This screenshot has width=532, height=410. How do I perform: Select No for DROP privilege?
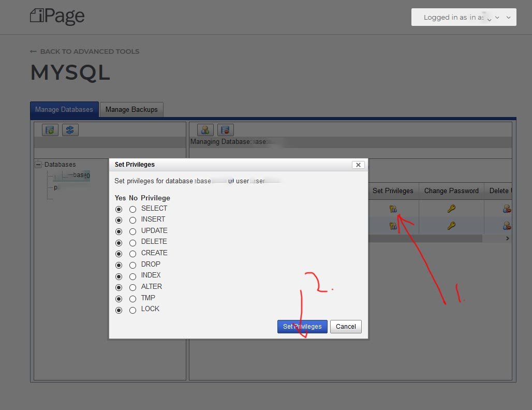click(x=132, y=265)
